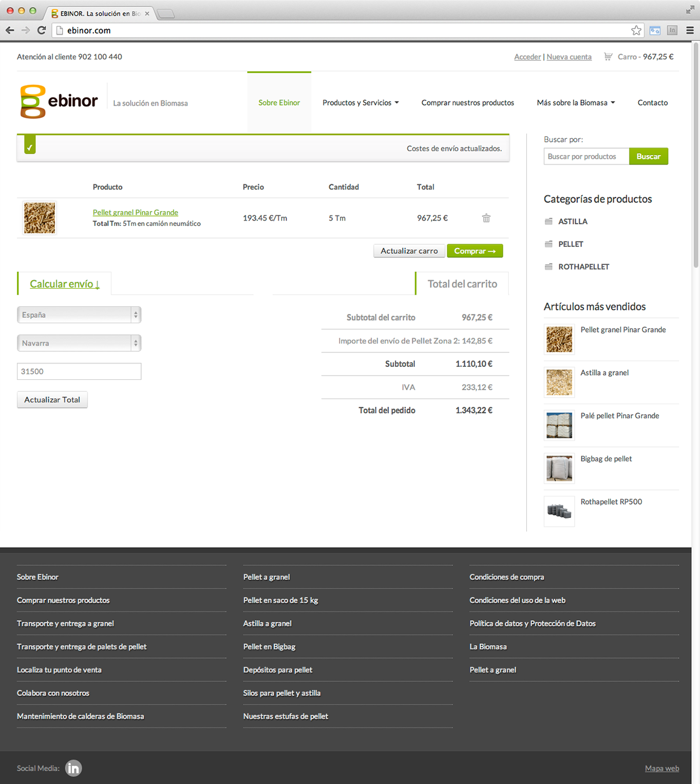The height and width of the screenshot is (784, 700).
Task: Click the green checkmark notification icon
Action: pyautogui.click(x=30, y=145)
